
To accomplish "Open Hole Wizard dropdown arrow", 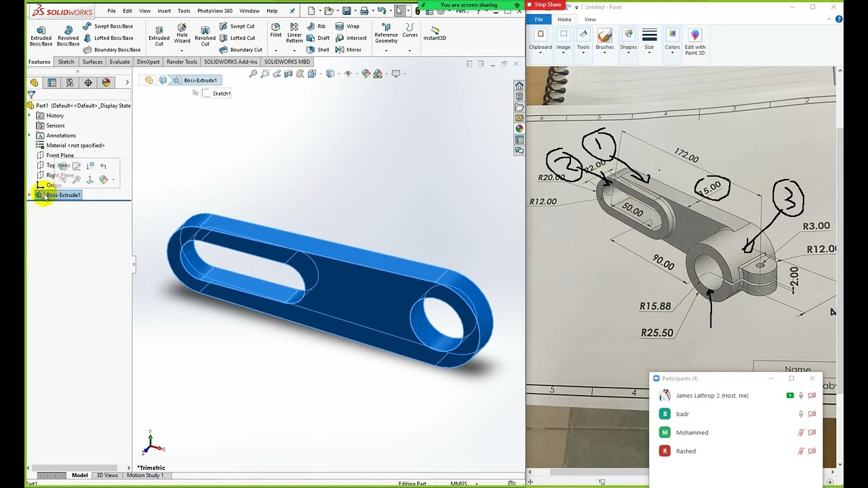I will click(182, 50).
